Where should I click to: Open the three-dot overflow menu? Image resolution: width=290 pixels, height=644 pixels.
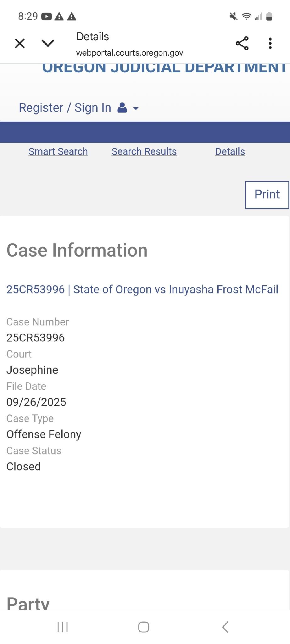270,43
